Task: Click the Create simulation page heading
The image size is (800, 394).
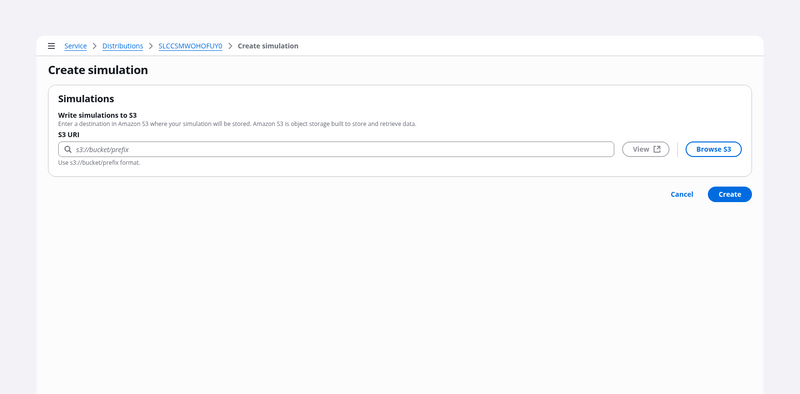Action: point(98,70)
